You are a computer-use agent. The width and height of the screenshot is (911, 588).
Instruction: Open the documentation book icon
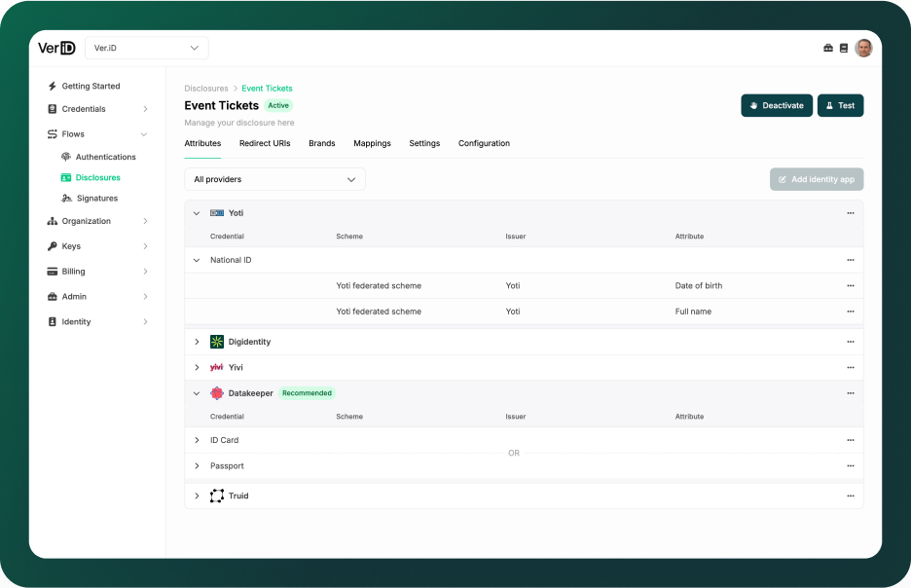coord(843,48)
